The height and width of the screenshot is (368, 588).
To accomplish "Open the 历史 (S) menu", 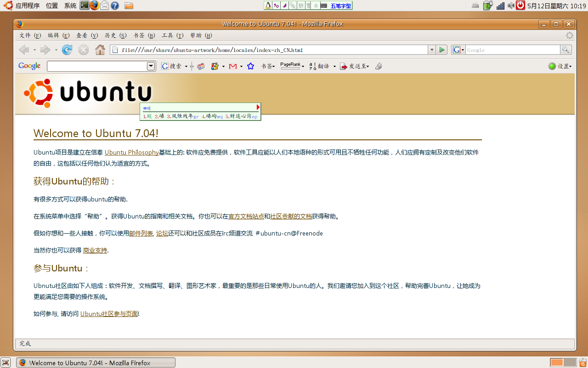I will (x=115, y=35).
